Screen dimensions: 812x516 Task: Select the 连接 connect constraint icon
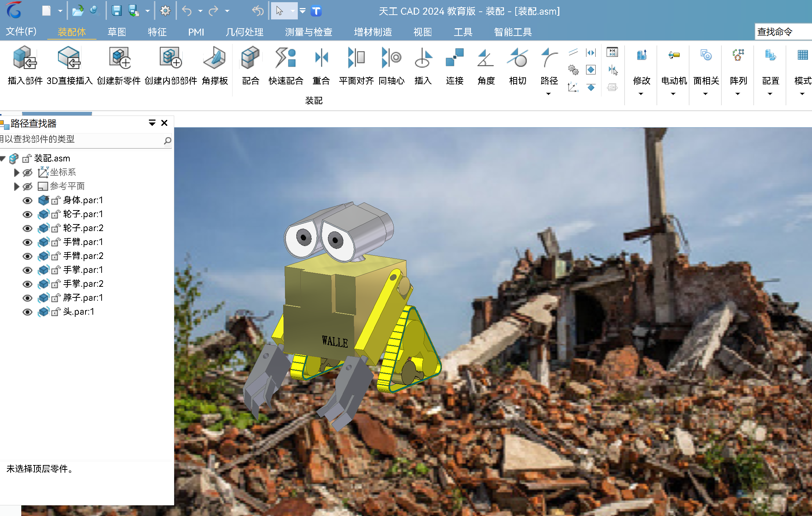point(455,58)
